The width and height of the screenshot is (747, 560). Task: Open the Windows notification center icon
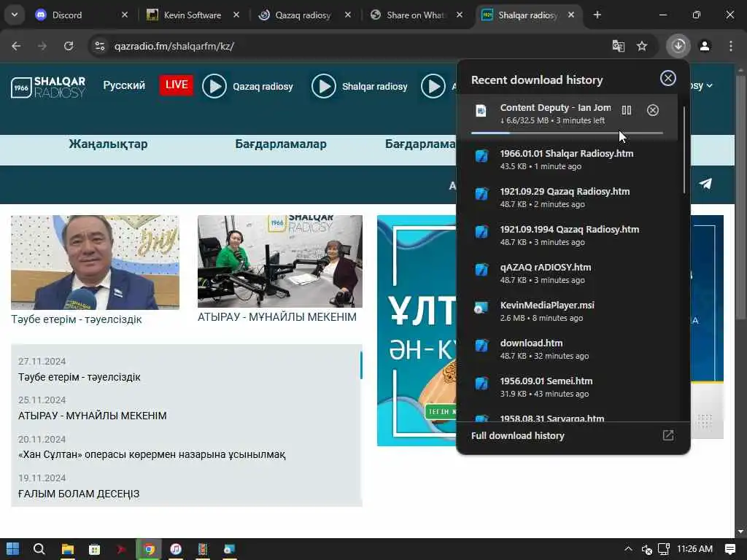click(729, 549)
